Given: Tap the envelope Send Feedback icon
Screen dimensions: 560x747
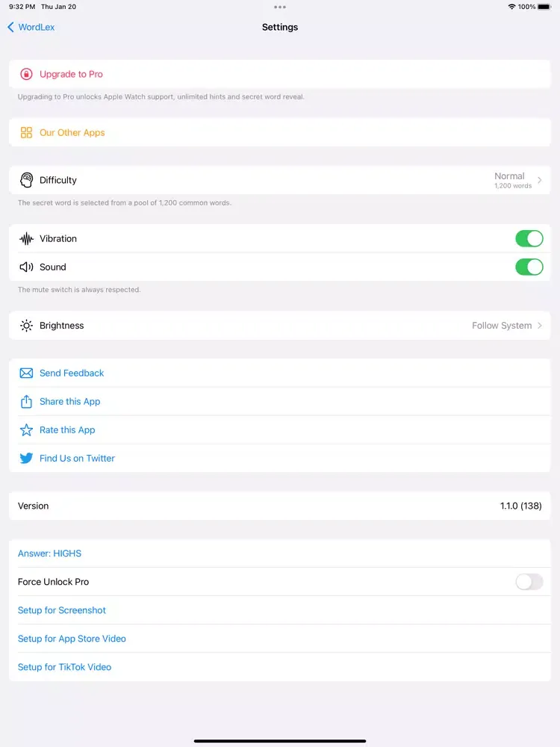Looking at the screenshot, I should click(26, 373).
